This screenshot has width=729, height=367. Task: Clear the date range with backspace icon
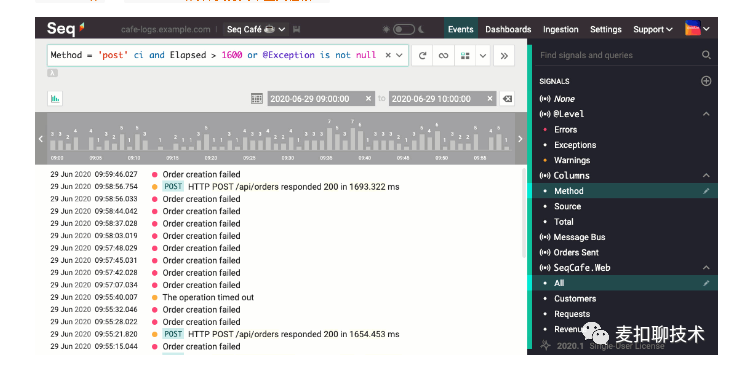point(507,99)
